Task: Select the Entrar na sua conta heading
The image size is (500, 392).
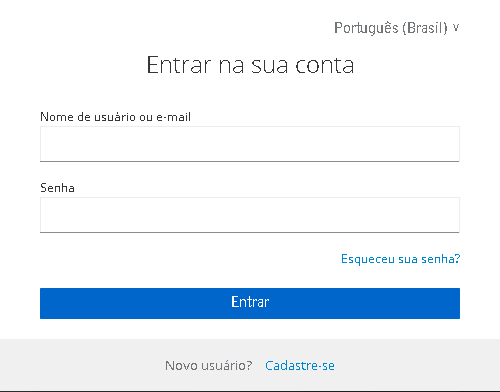Action: pos(250,65)
